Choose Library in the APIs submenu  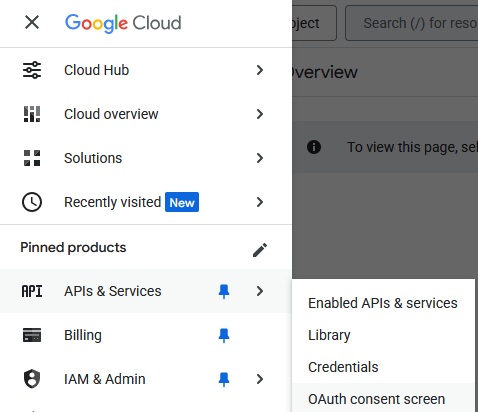383,335
